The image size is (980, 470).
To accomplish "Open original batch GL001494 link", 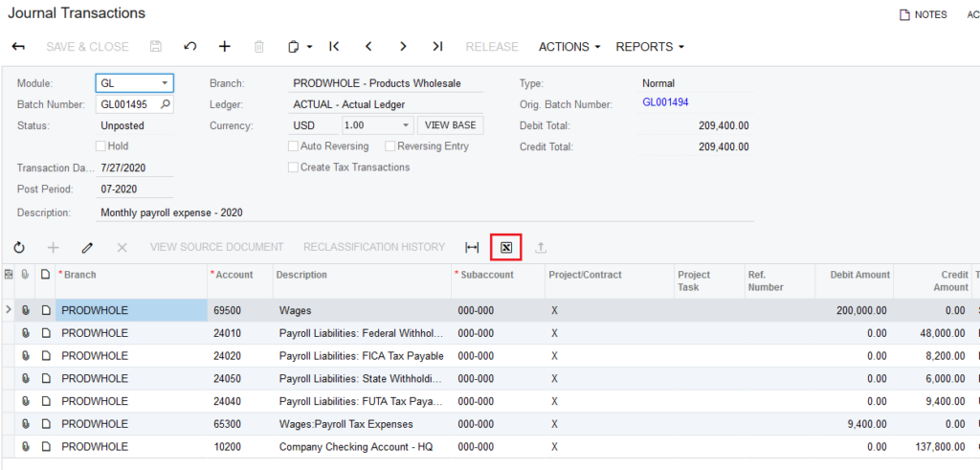I will point(666,102).
